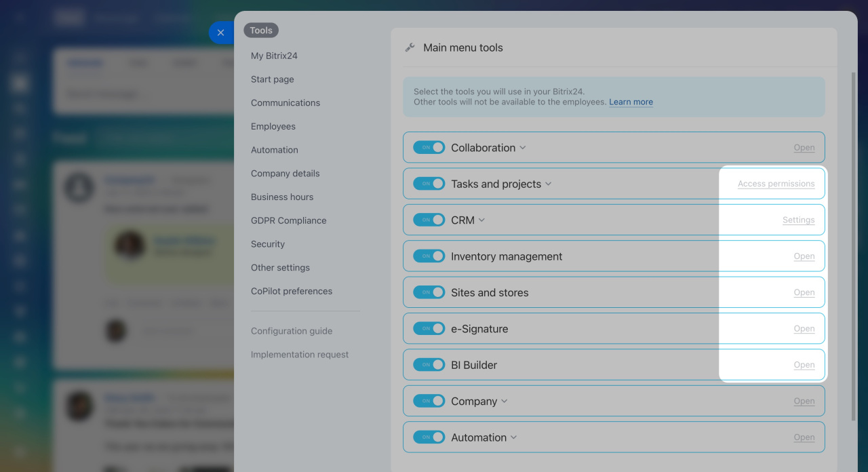Open Access permissions for Tasks and projects

[776, 184]
